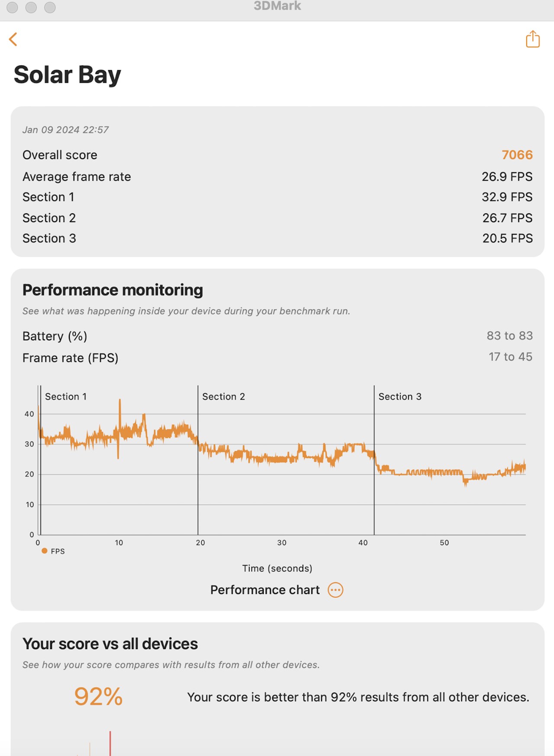Click the Frame rate (FPS) row label
Image resolution: width=554 pixels, height=756 pixels.
[x=71, y=358]
